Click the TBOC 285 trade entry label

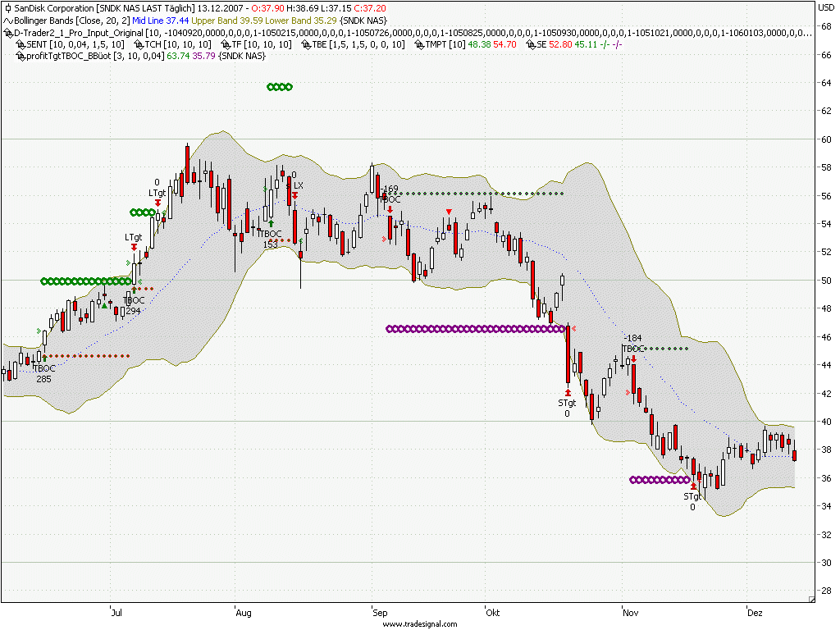coord(44,374)
